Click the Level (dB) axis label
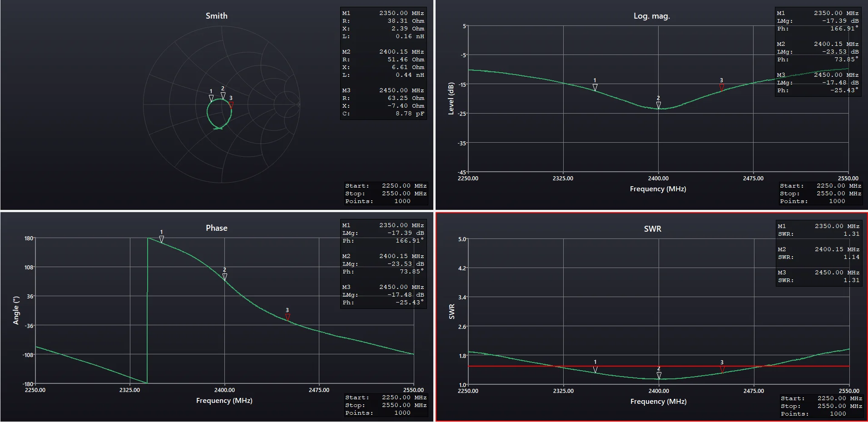The width and height of the screenshot is (868, 422). pos(451,99)
